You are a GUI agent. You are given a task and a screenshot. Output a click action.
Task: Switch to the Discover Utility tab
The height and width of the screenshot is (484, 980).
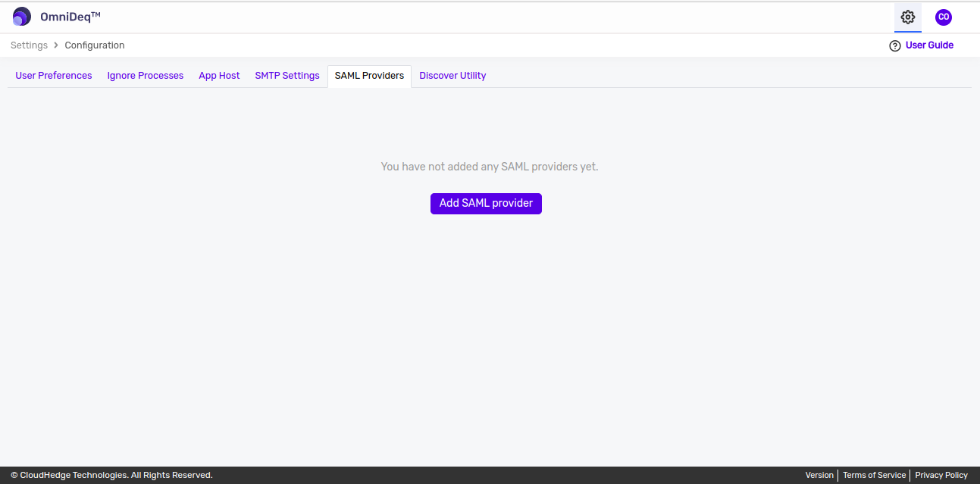coord(452,76)
